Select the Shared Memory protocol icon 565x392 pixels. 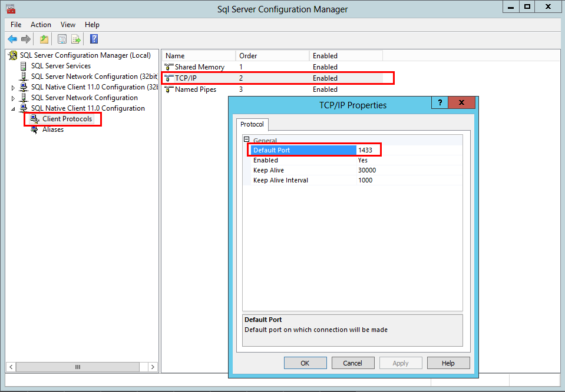169,67
